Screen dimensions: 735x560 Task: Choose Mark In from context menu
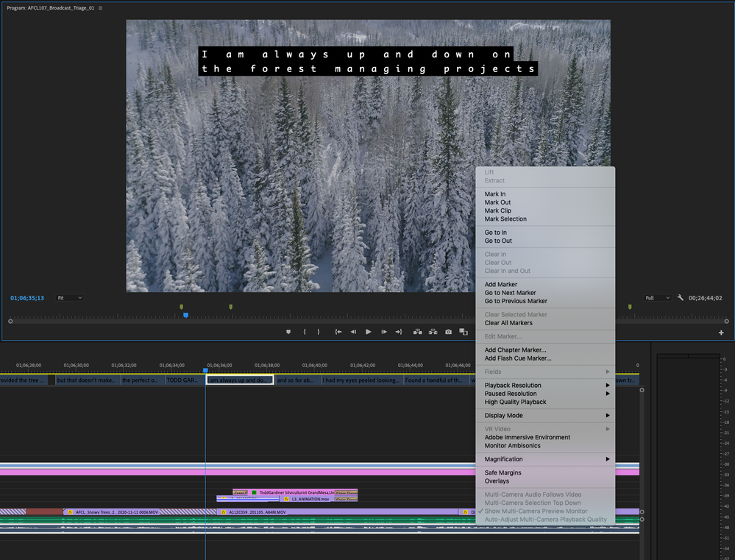546,194
